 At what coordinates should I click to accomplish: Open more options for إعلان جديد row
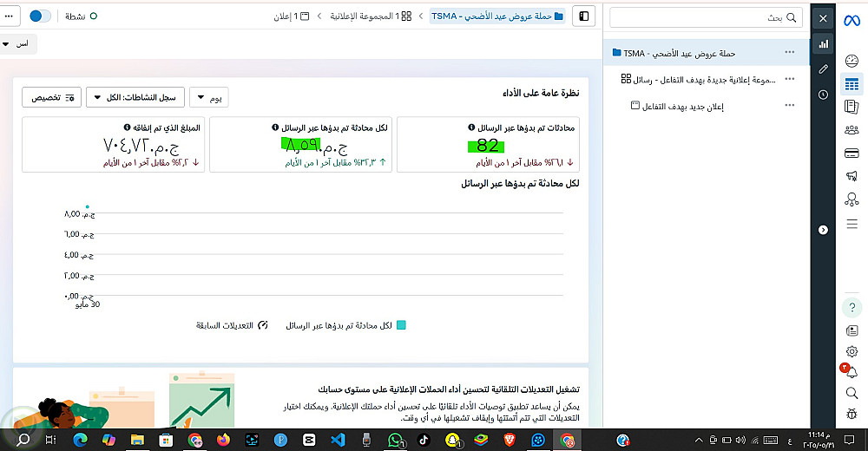click(789, 105)
